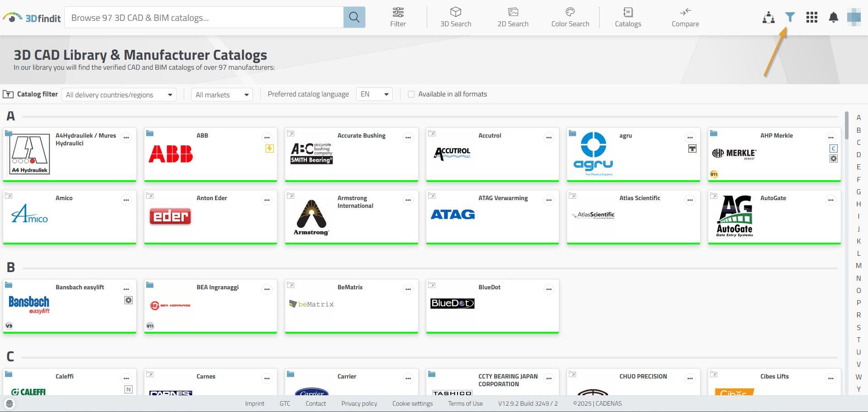The image size is (868, 412).
Task: Open more options for Accutrol catalog
Action: pos(548,137)
